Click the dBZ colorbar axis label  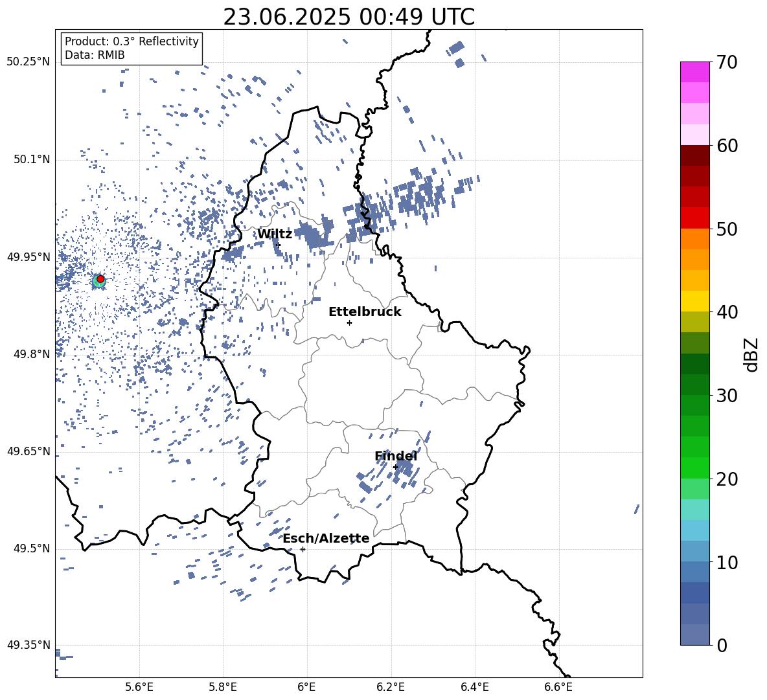coord(751,354)
